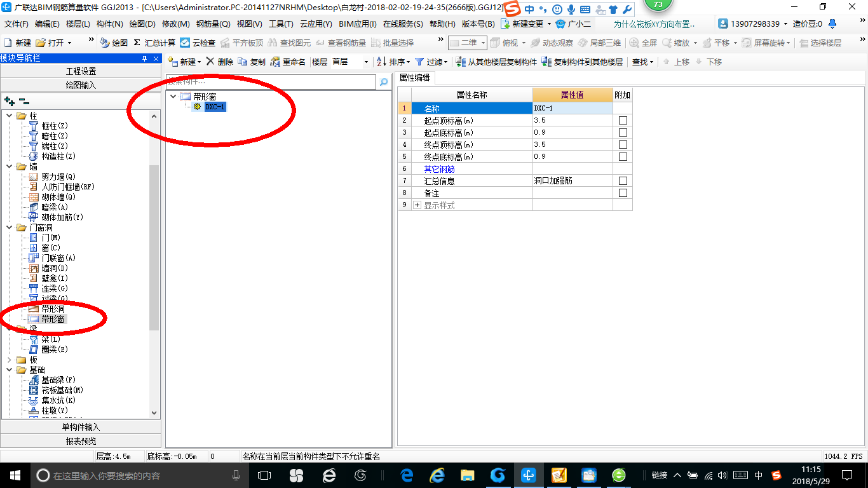Click navigation tree scroll down arrow
The width and height of the screenshot is (868, 488).
(153, 413)
